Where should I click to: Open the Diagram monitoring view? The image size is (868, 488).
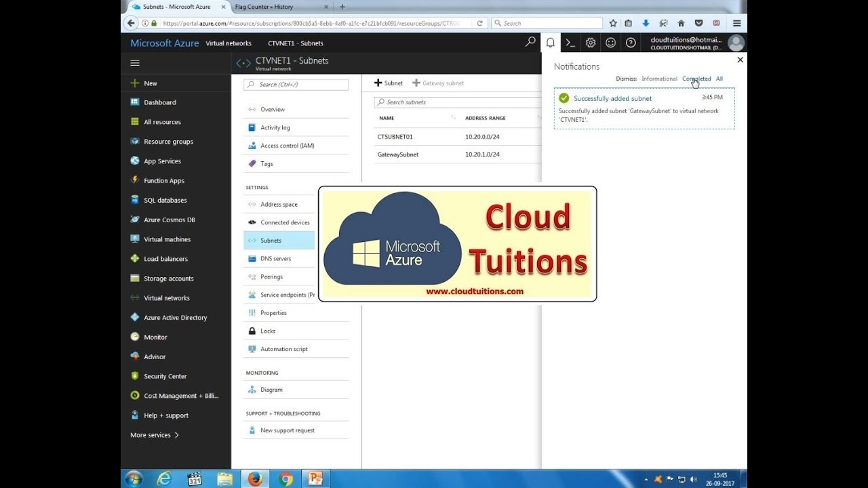tap(271, 390)
